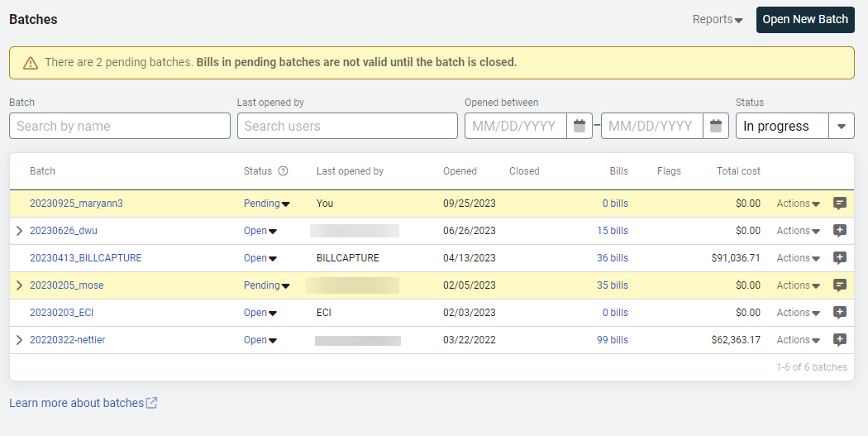Viewport: 868px width, 436px height.
Task: Expand the 20220322-nettier batch row
Action: pyautogui.click(x=19, y=339)
